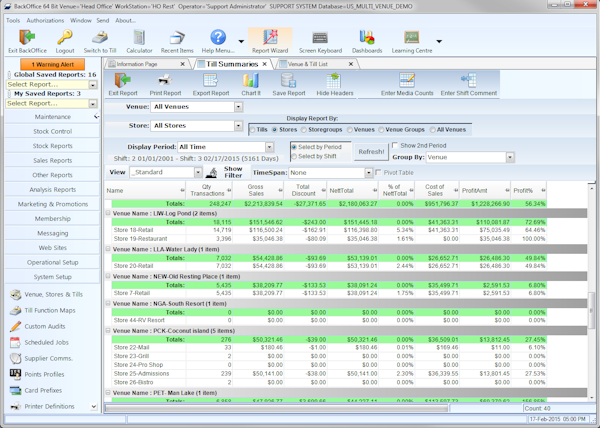This screenshot has width=600, height=428.
Task: Open the Venue dropdown list
Action: (x=237, y=105)
